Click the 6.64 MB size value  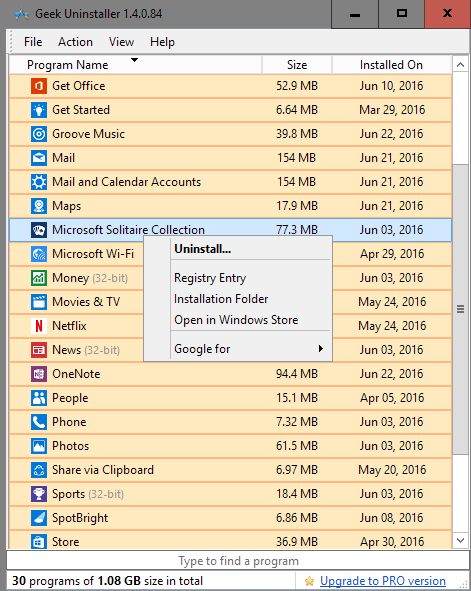tap(297, 110)
